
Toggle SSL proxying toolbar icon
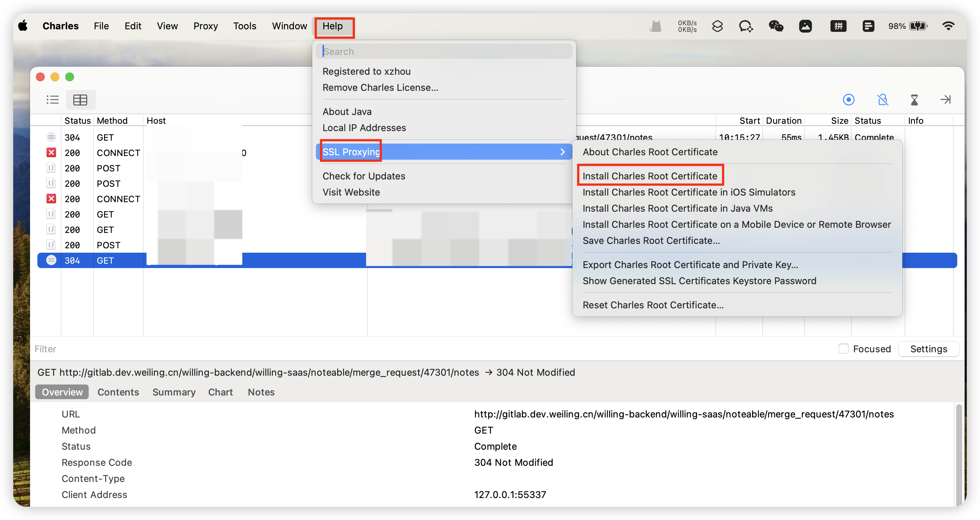click(x=882, y=100)
